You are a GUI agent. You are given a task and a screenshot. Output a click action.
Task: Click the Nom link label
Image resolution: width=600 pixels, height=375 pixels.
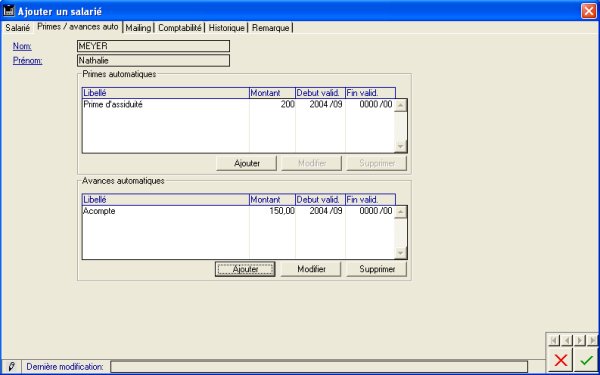[22, 46]
